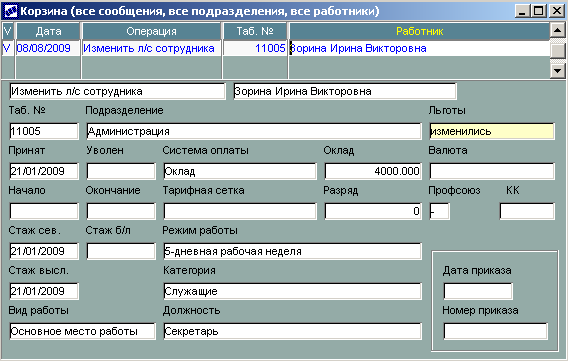Select table cell Зорина Ирина Викторовна

coord(419,48)
